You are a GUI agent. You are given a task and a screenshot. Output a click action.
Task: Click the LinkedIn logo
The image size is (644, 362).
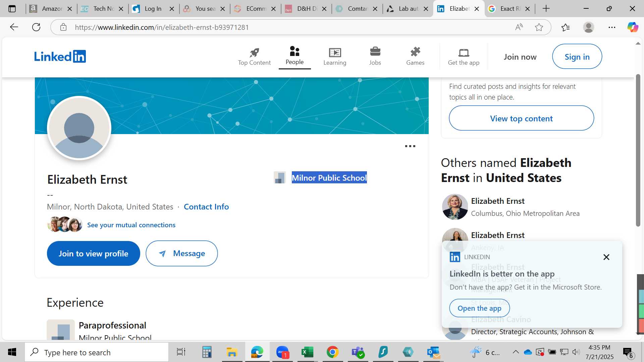(x=60, y=56)
